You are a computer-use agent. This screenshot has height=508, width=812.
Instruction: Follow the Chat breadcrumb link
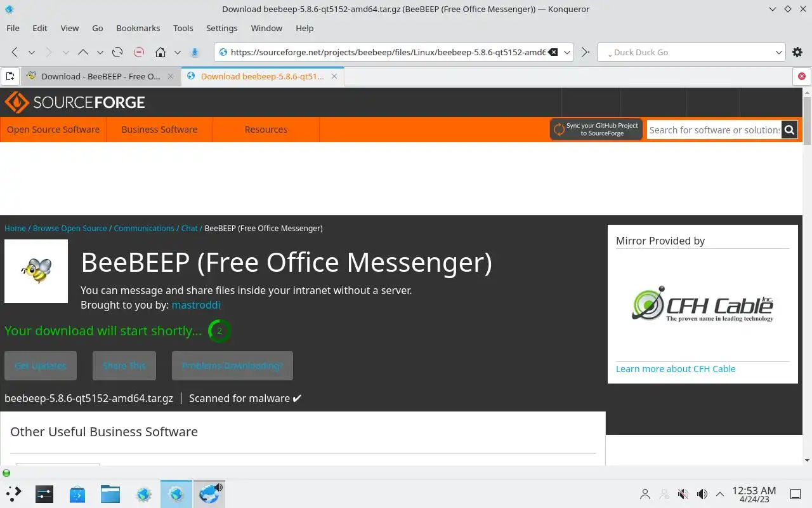190,228
